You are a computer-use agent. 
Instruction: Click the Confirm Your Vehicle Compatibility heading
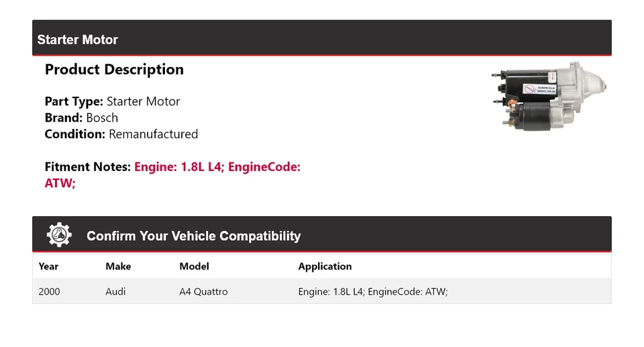coord(193,236)
